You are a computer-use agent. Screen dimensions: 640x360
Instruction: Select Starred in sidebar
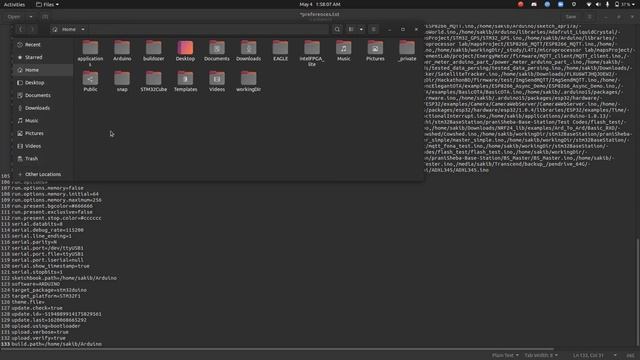click(x=42, y=57)
